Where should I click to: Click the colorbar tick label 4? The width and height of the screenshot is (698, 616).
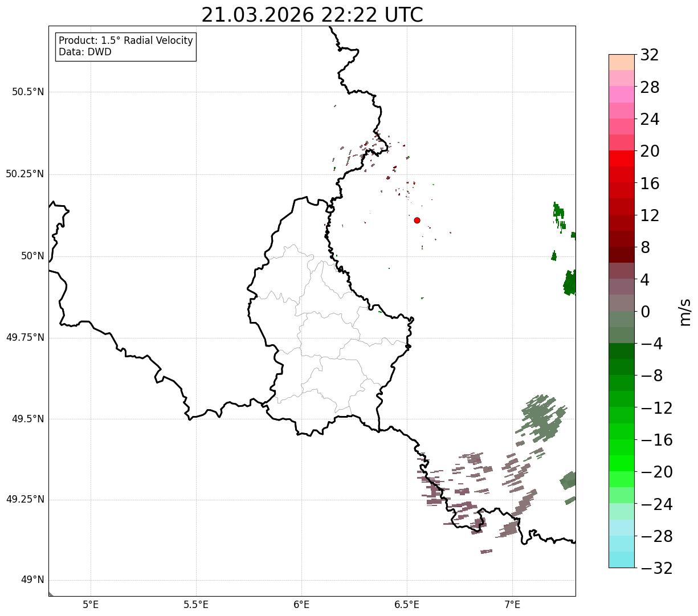coord(645,280)
